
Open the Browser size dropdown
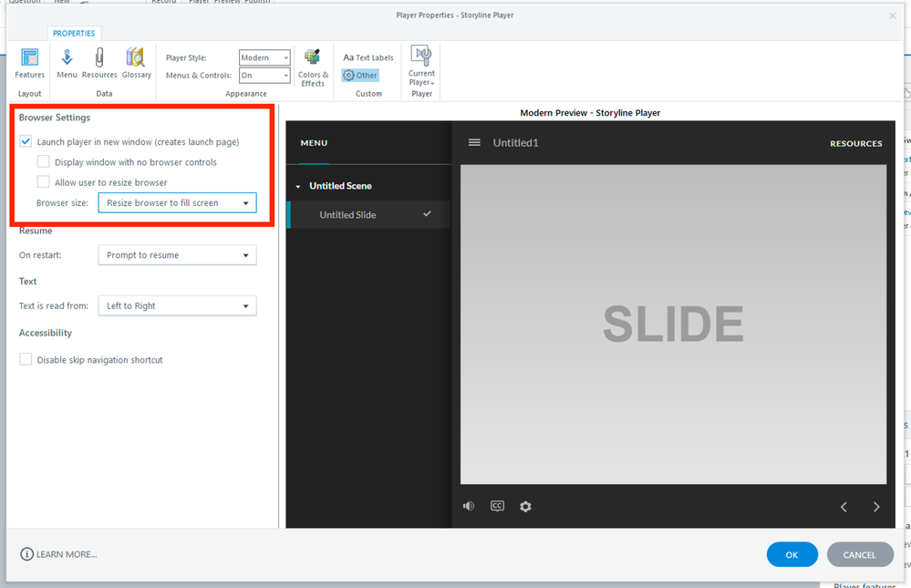pos(177,203)
